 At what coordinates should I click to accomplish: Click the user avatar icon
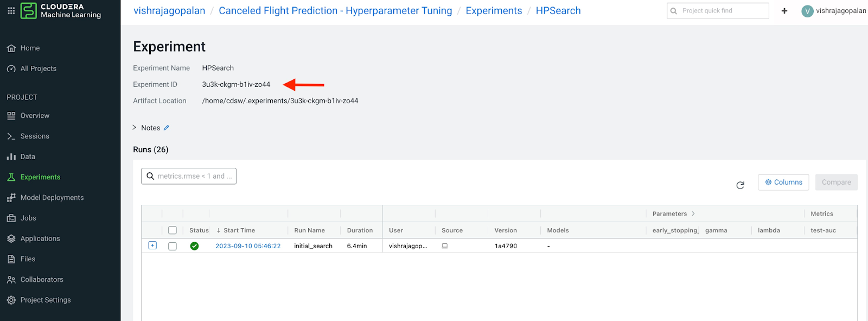click(x=807, y=11)
